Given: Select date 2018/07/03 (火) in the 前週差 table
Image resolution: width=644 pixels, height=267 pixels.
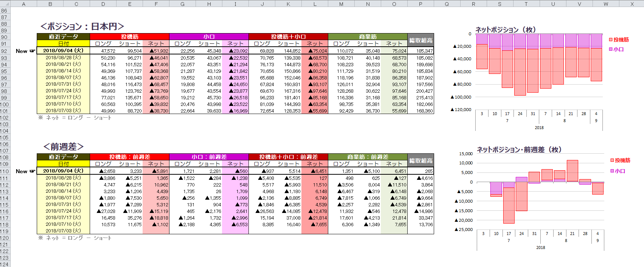Looking at the screenshot, I should (x=63, y=231).
